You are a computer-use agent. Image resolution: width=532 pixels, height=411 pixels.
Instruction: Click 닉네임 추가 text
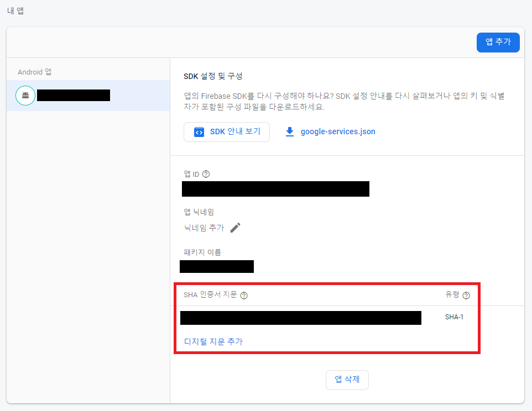[x=204, y=228]
